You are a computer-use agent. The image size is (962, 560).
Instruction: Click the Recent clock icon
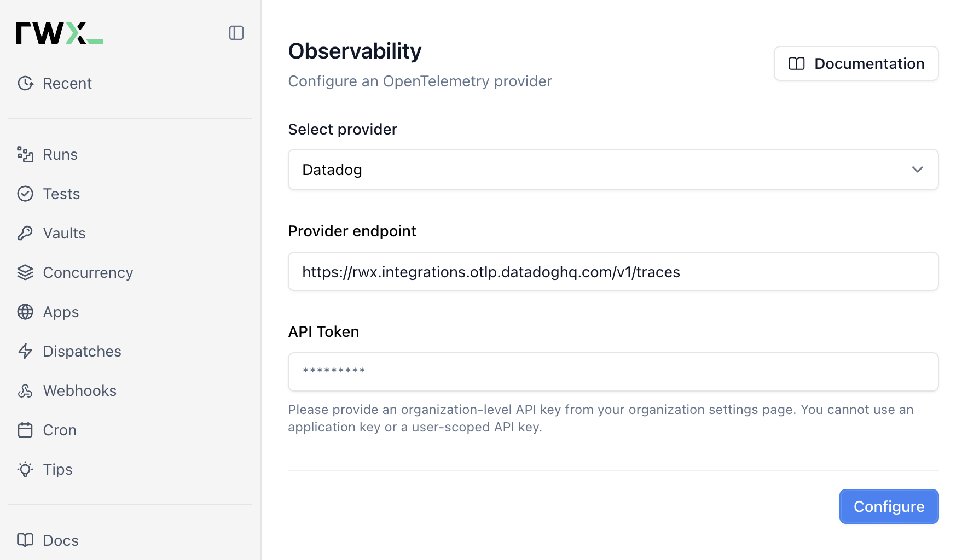click(x=25, y=83)
